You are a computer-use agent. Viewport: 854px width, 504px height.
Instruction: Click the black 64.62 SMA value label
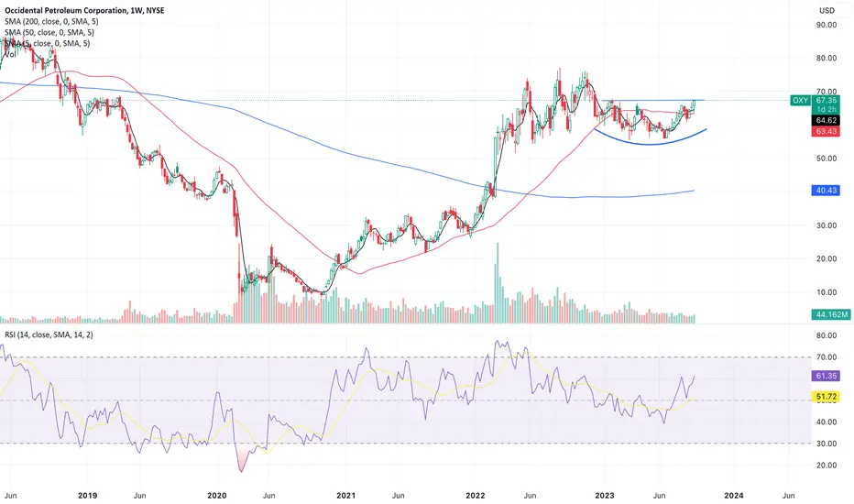827,120
